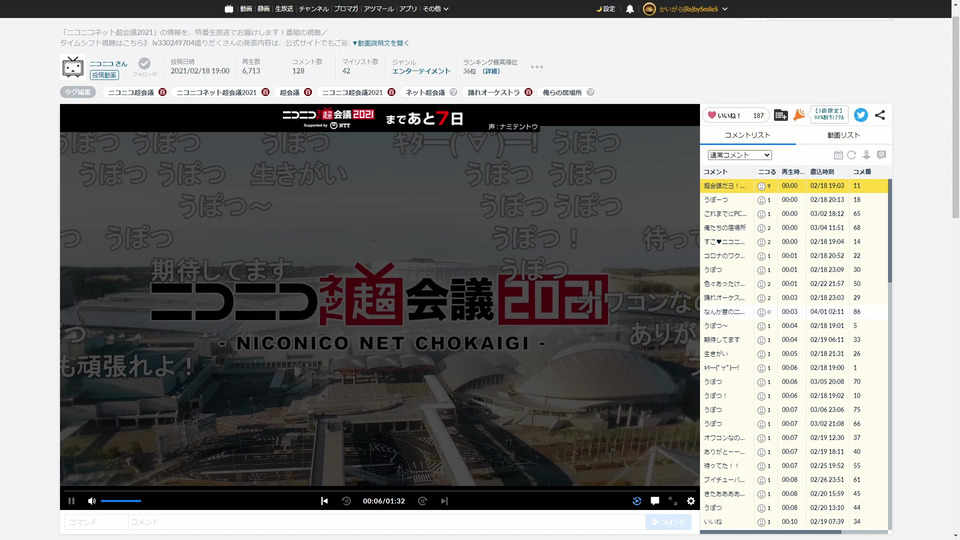960x540 pixels.
Task: Open the 通常コメント dropdown
Action: [x=740, y=155]
